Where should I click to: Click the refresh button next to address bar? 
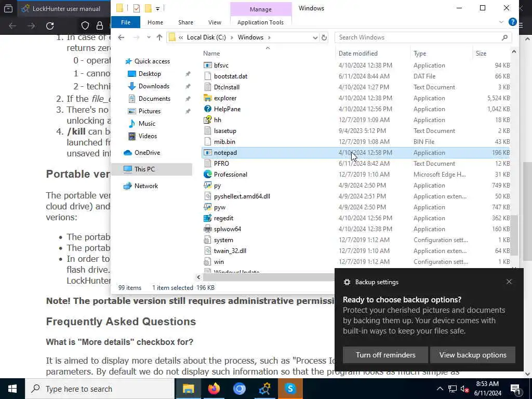[x=324, y=37]
